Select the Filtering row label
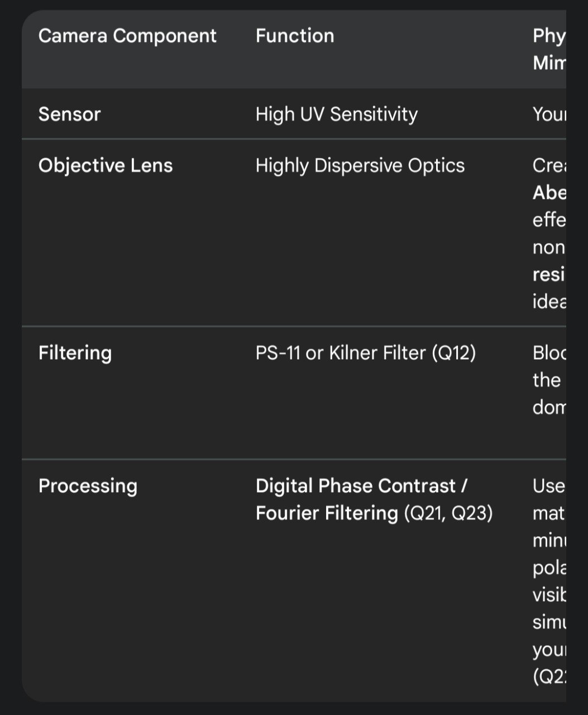 tap(75, 353)
